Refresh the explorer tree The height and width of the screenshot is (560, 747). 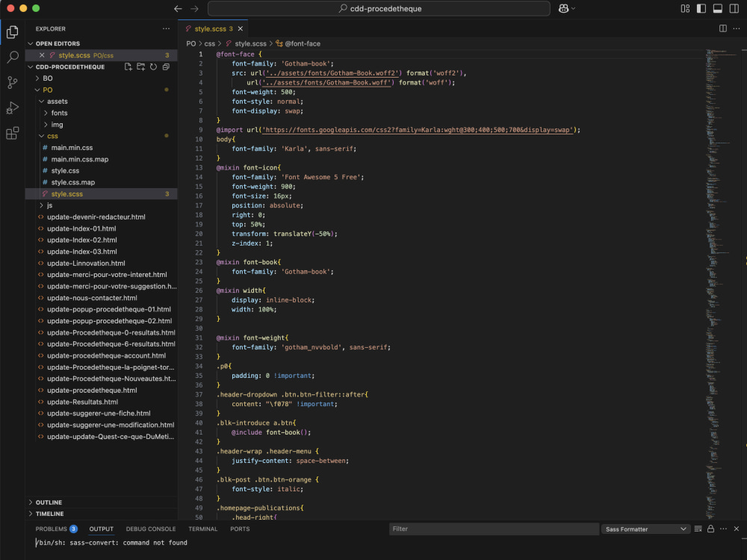point(153,66)
